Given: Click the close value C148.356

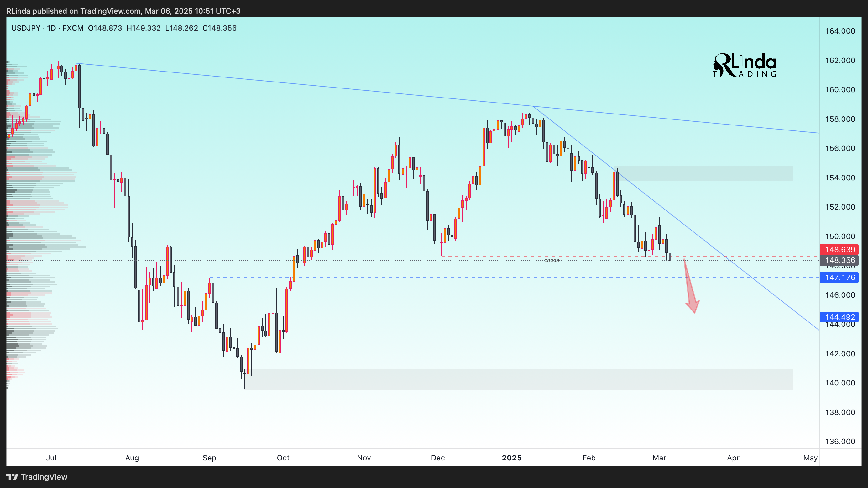Looking at the screenshot, I should pyautogui.click(x=219, y=28).
